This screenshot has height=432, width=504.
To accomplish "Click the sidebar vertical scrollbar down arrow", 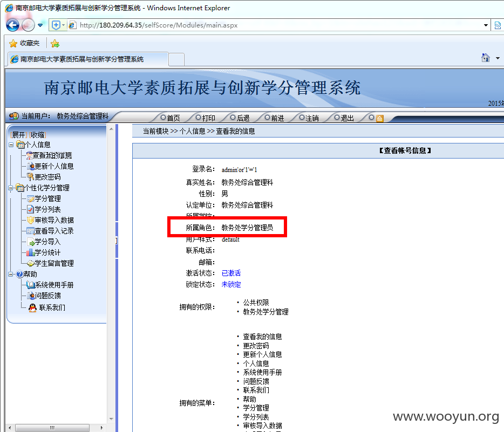I will point(111,419).
